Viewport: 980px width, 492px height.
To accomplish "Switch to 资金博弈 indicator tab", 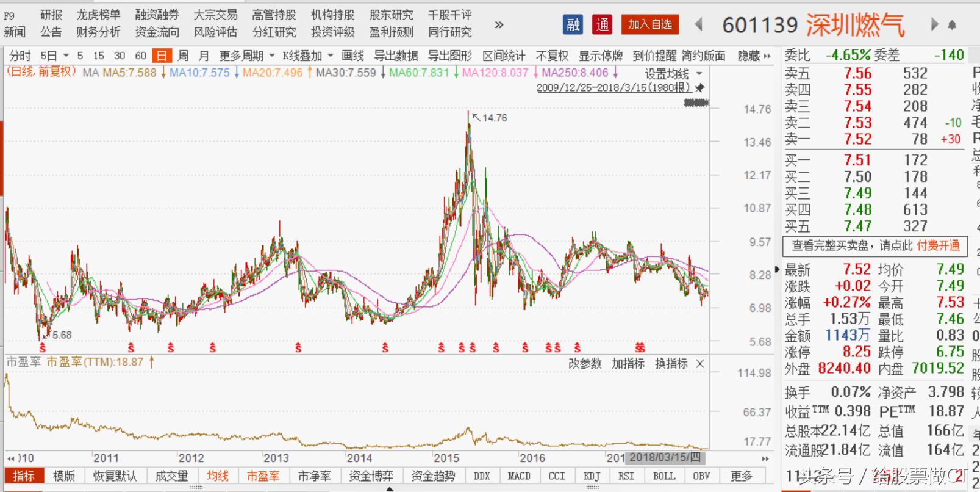I will [371, 476].
